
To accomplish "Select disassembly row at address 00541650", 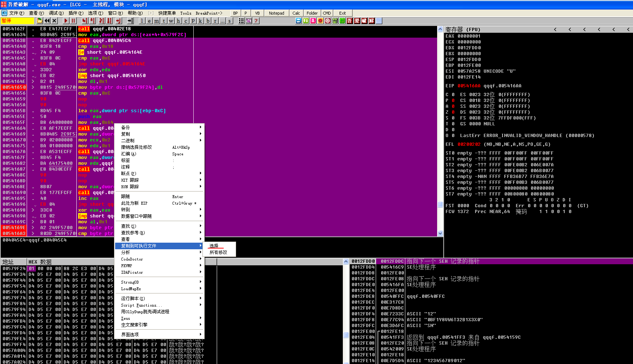I will click(x=219, y=87).
